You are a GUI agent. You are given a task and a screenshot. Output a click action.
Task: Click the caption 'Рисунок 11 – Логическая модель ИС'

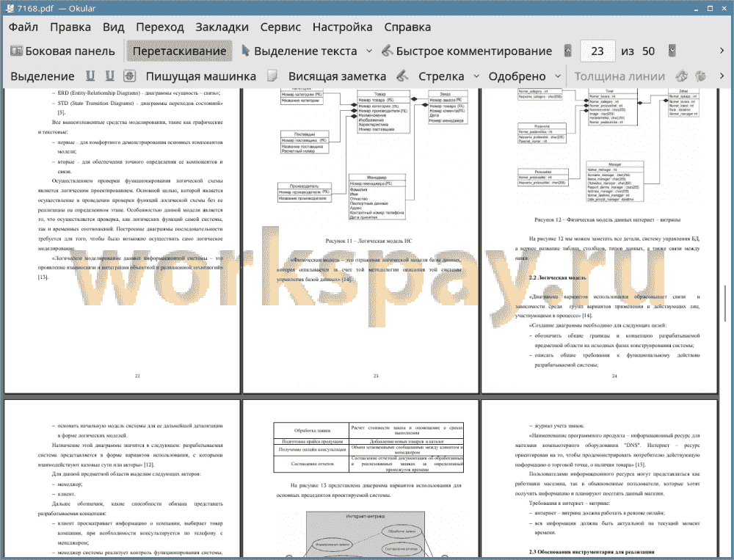369,241
